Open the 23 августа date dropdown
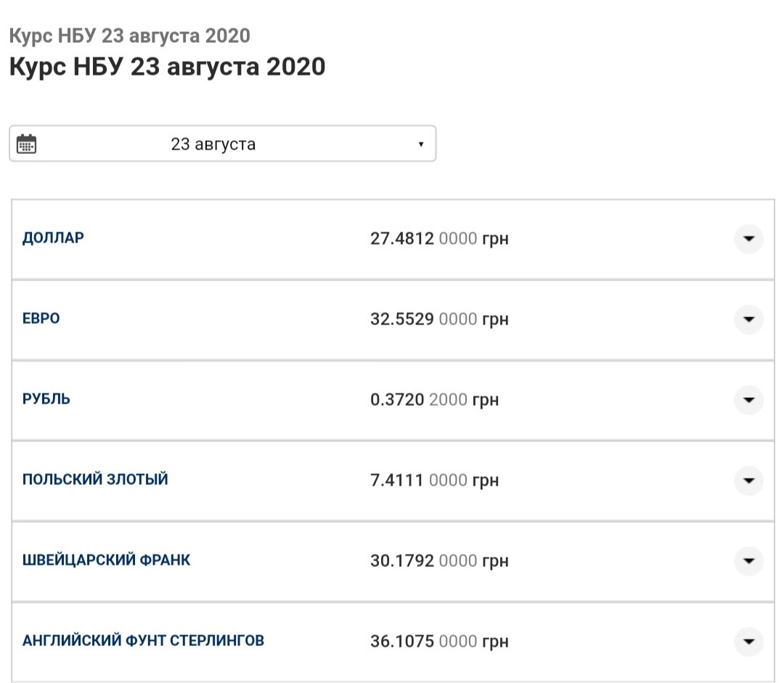 223,144
